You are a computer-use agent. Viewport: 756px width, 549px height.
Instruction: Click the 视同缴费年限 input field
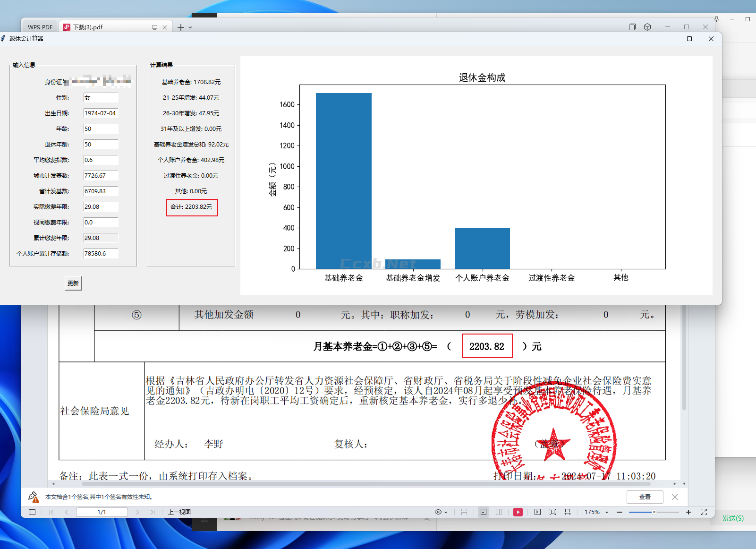coord(101,223)
